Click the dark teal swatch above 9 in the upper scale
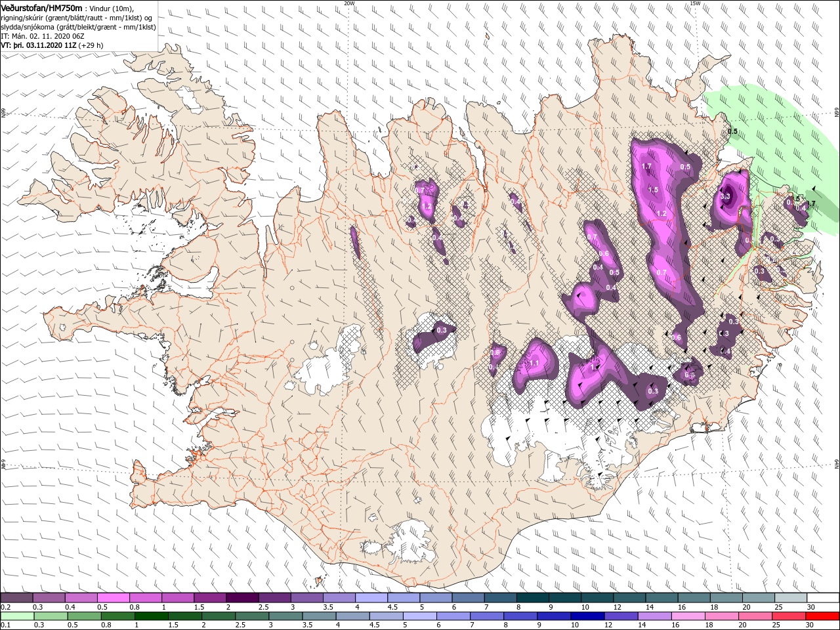840x630 pixels. 565,597
